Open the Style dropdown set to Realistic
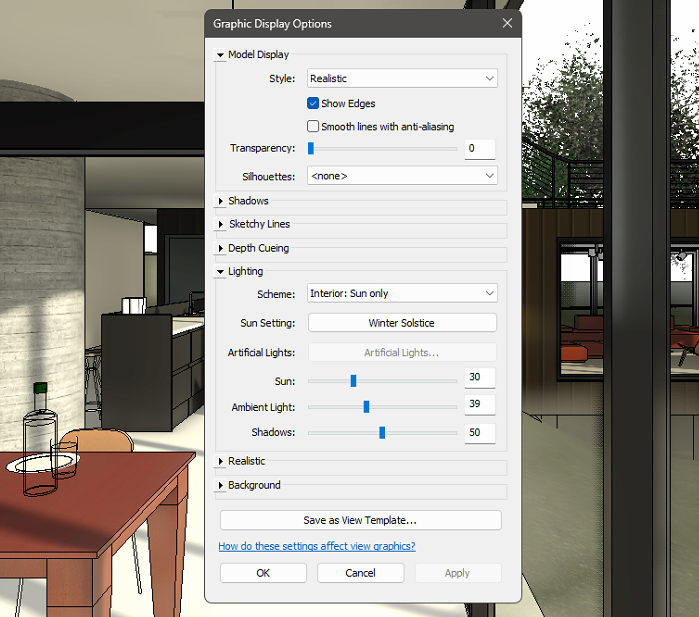This screenshot has width=699, height=617. click(x=402, y=78)
